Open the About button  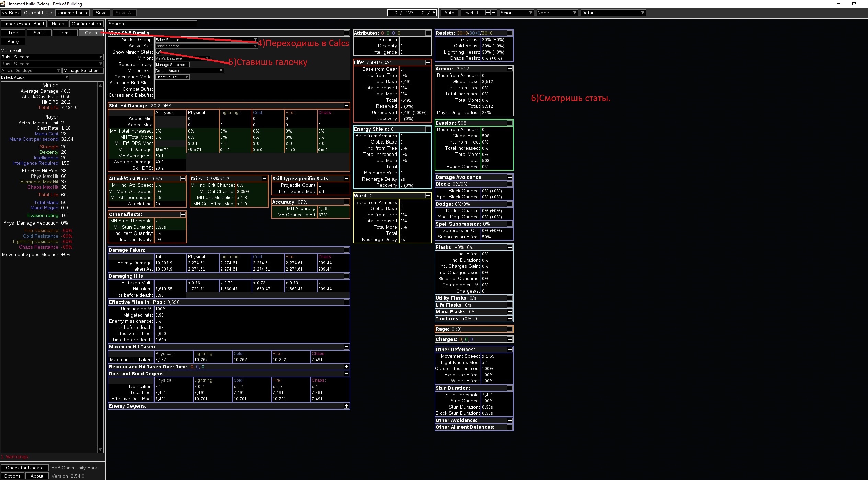coord(37,476)
